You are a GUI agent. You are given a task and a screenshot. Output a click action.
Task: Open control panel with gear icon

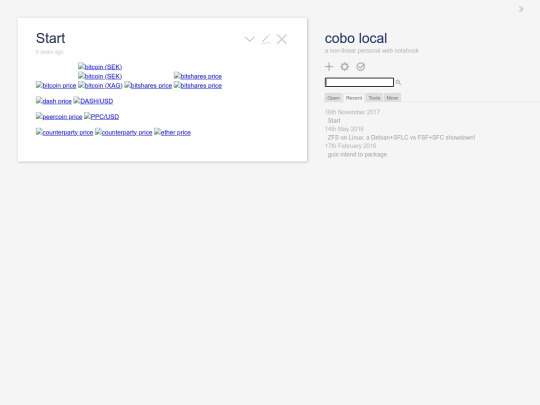tap(344, 66)
